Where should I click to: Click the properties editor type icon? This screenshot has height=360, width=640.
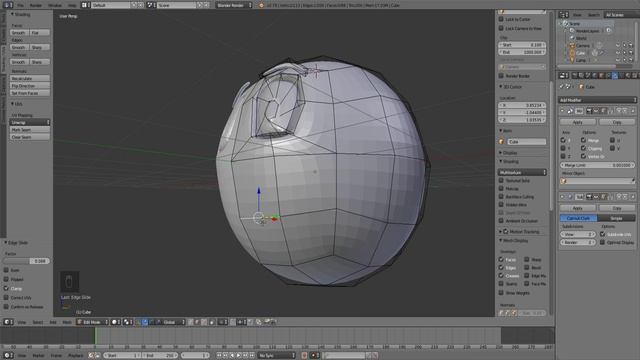[564, 76]
